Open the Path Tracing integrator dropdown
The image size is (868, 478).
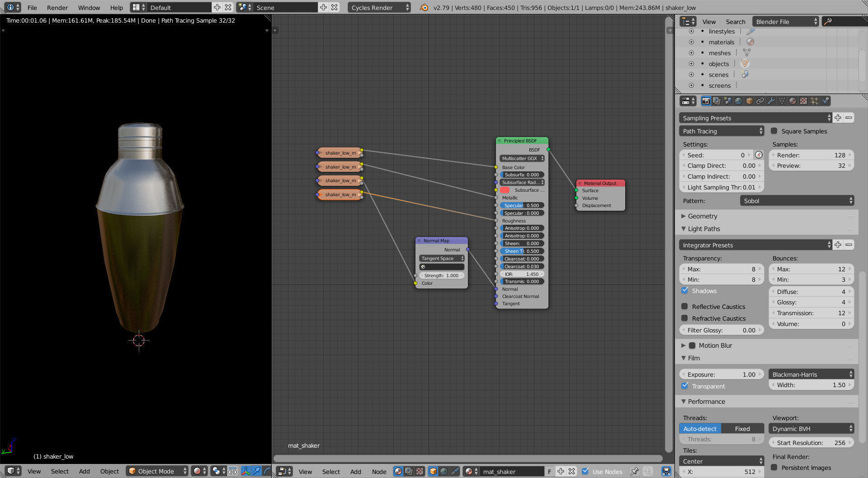coord(722,131)
